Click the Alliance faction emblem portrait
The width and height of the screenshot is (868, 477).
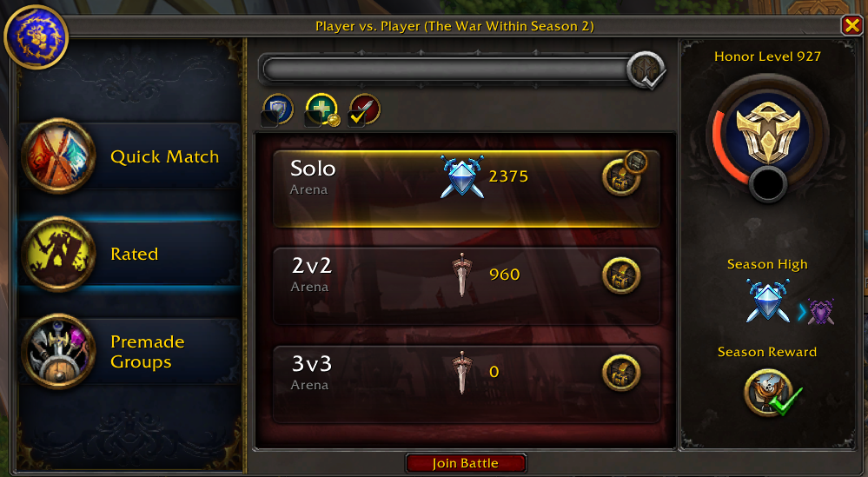click(36, 37)
